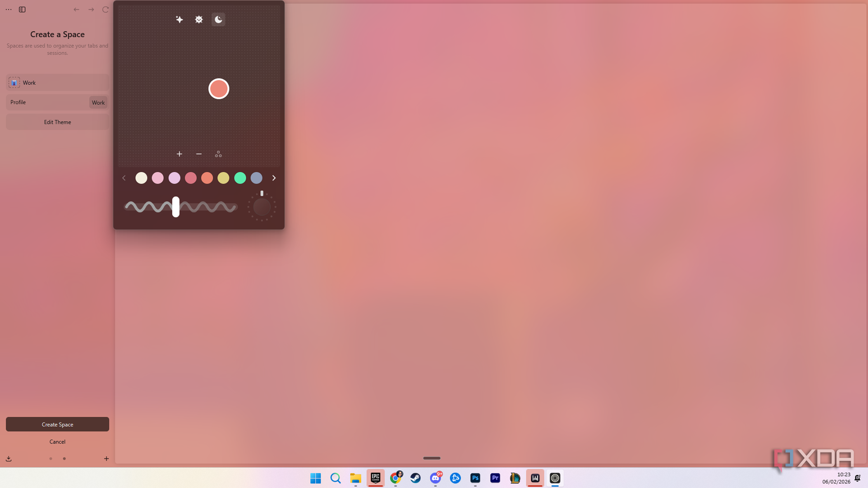Pick the rose red color swatch

point(191,178)
